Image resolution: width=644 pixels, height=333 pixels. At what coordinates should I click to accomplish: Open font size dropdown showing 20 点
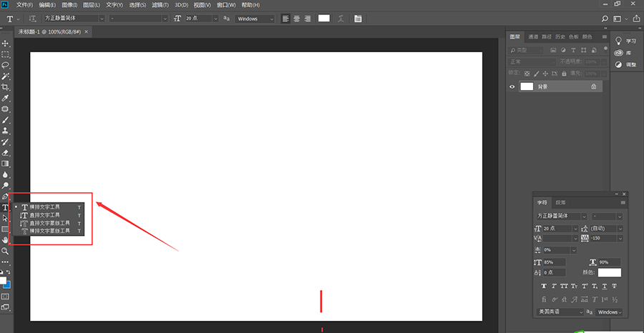coord(215,19)
